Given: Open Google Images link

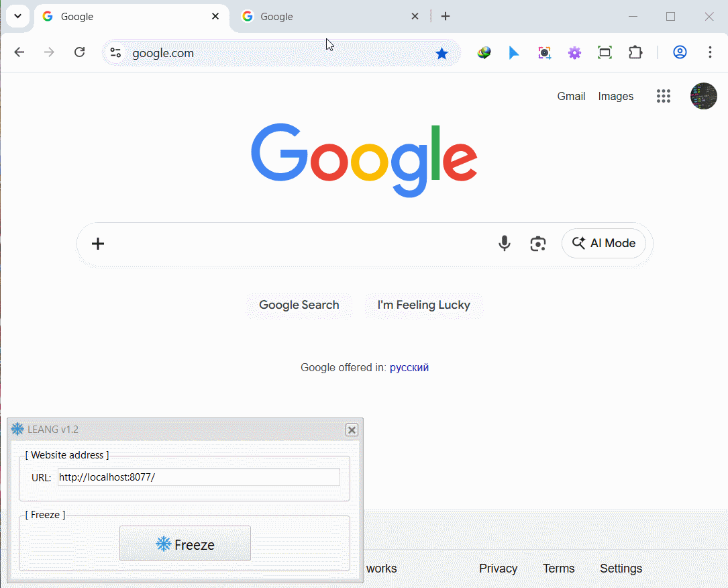Looking at the screenshot, I should pos(616,96).
